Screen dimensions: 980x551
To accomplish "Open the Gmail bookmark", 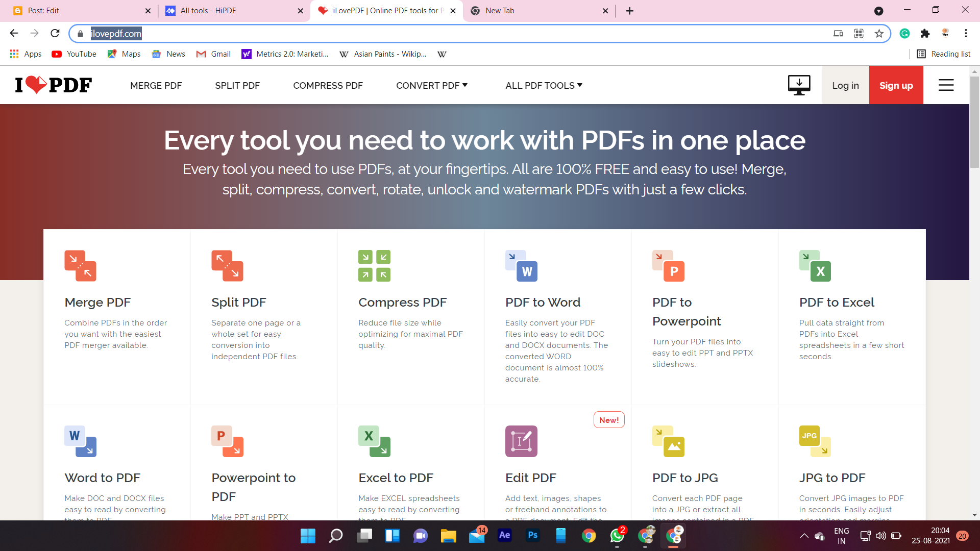I will click(x=213, y=54).
